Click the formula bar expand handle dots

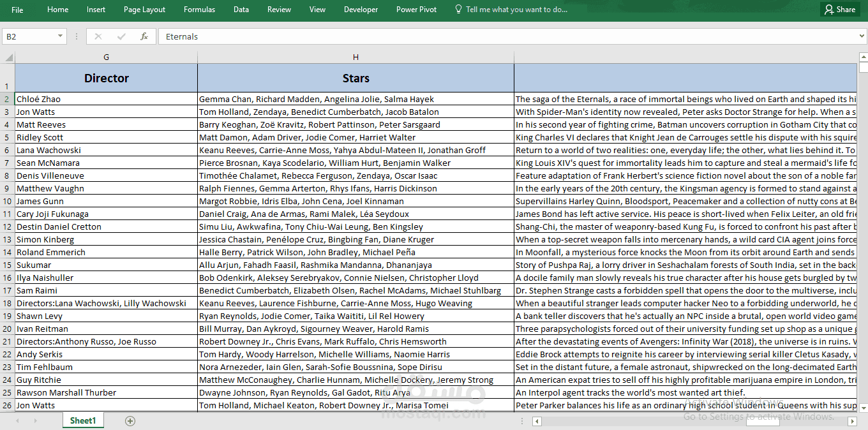pos(77,36)
